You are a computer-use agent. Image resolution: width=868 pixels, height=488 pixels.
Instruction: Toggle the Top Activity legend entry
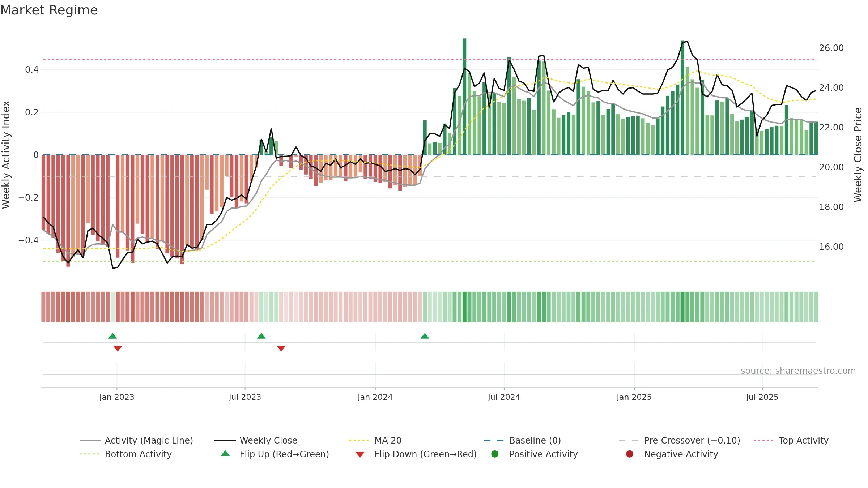coord(791,440)
